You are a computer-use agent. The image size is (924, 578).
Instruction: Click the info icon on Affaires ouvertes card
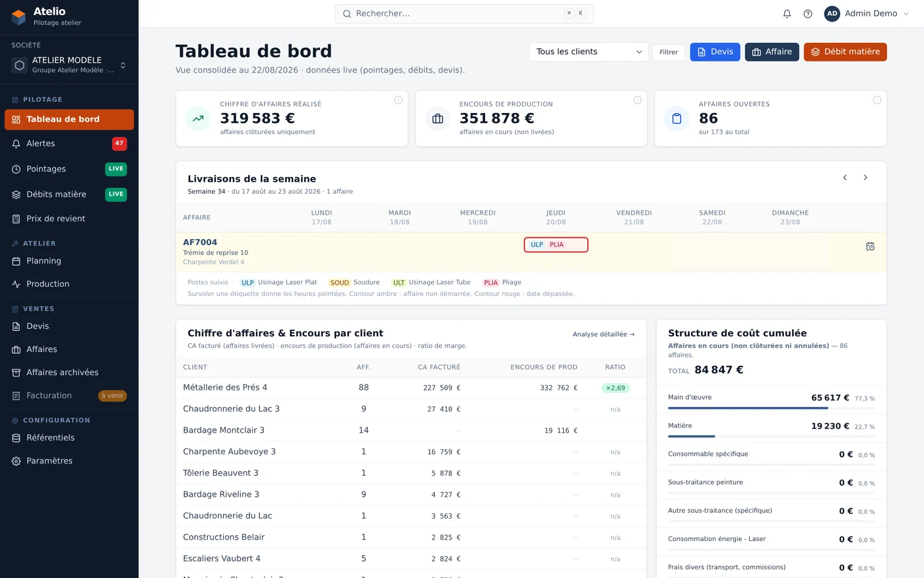point(877,100)
